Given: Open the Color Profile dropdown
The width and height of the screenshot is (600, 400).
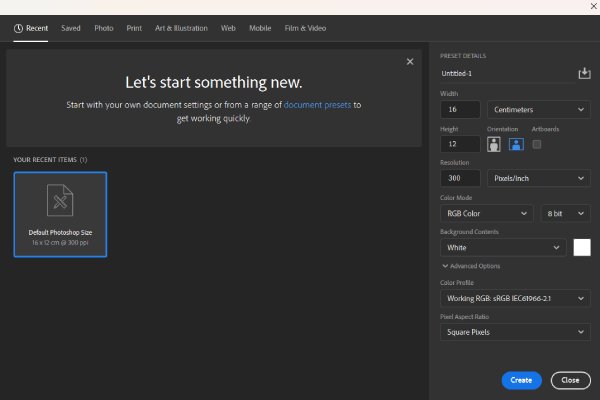Looking at the screenshot, I should pyautogui.click(x=514, y=297).
